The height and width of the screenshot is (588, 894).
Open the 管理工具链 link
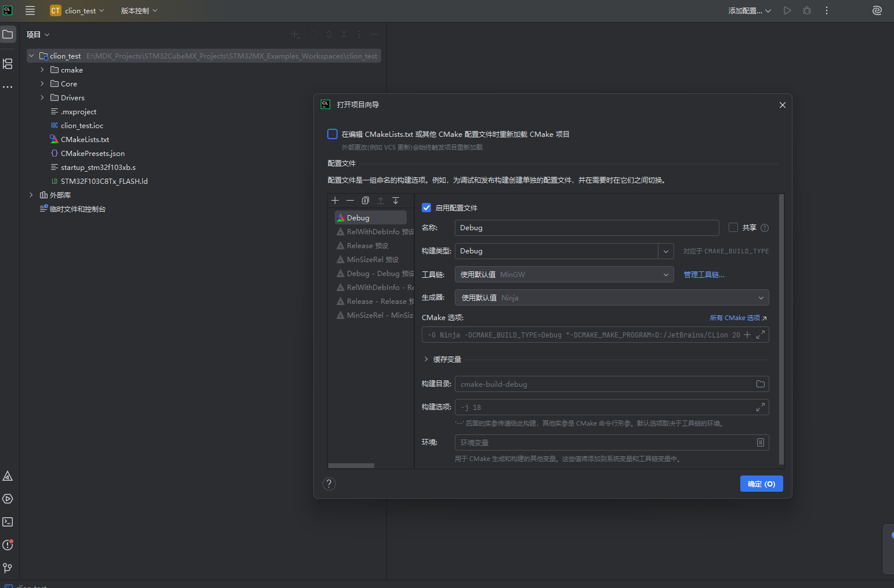coord(704,274)
